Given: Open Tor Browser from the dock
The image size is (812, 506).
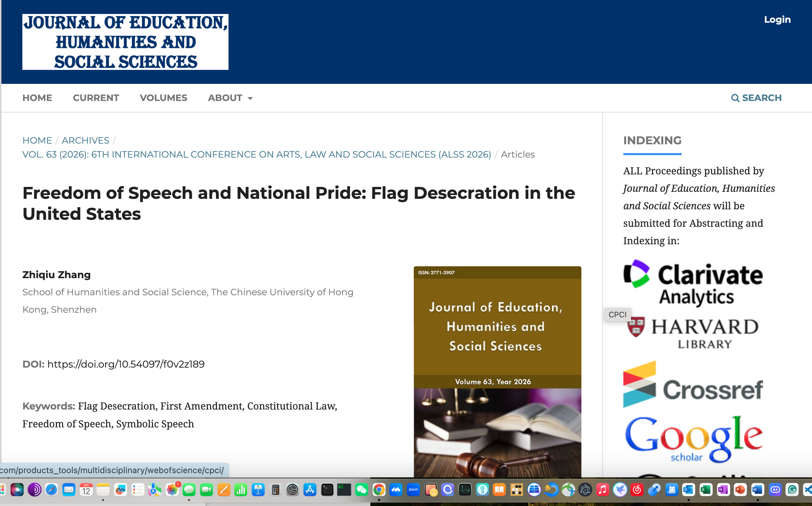Looking at the screenshot, I should pyautogui.click(x=34, y=490).
